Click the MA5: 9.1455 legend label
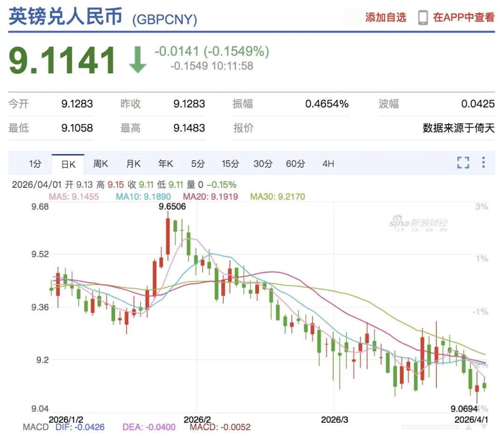This screenshot has width=504, height=433. (74, 197)
